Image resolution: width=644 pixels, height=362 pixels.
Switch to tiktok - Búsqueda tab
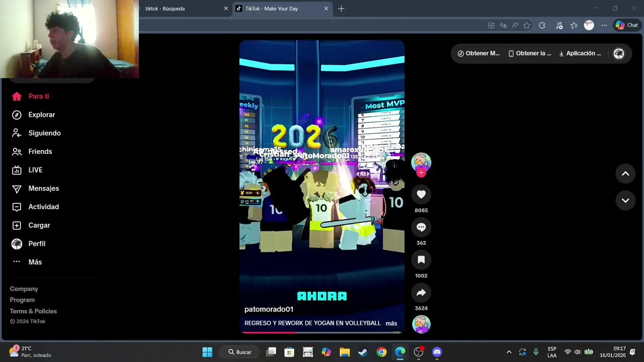pos(181,9)
